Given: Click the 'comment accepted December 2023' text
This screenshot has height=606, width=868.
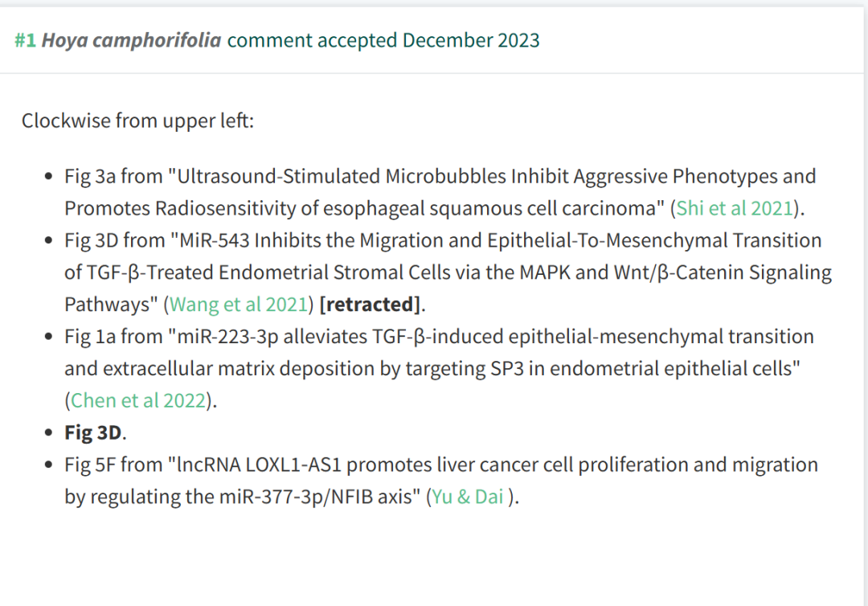Looking at the screenshot, I should (x=383, y=40).
